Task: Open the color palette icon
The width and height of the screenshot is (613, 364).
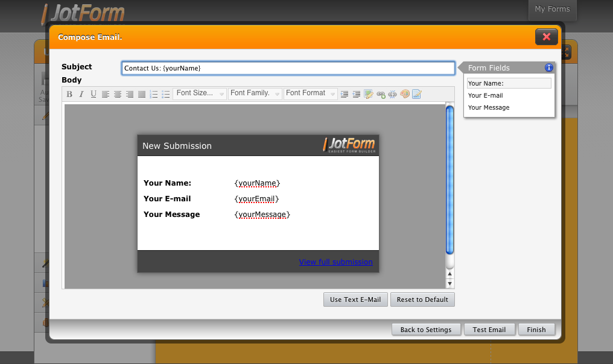Action: 405,94
